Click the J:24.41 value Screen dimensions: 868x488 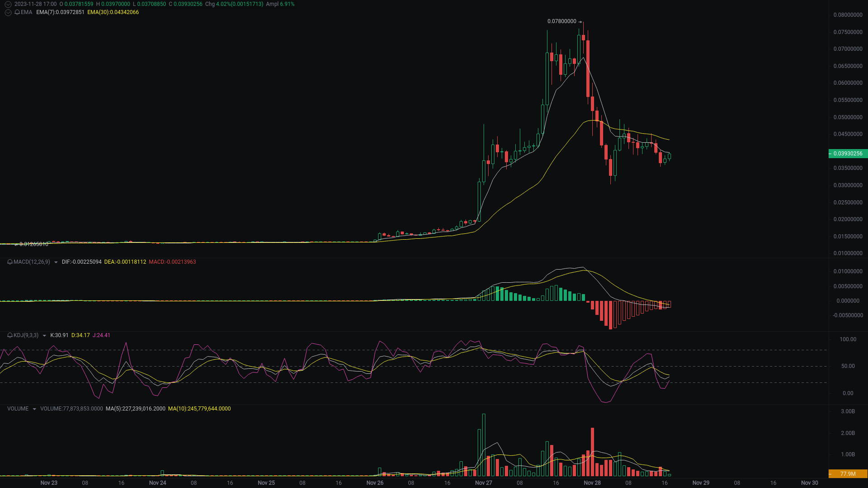pos(101,335)
